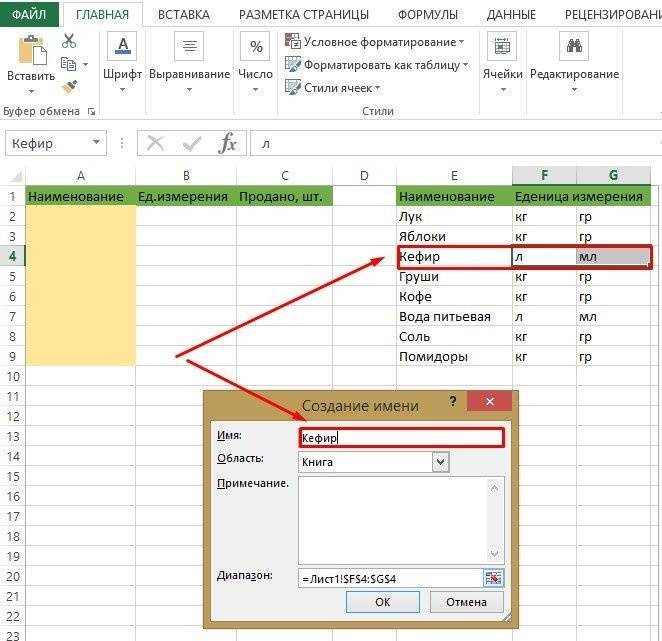Open the Редактирование binoculars icon
The height and width of the screenshot is (641, 662).
[574, 46]
